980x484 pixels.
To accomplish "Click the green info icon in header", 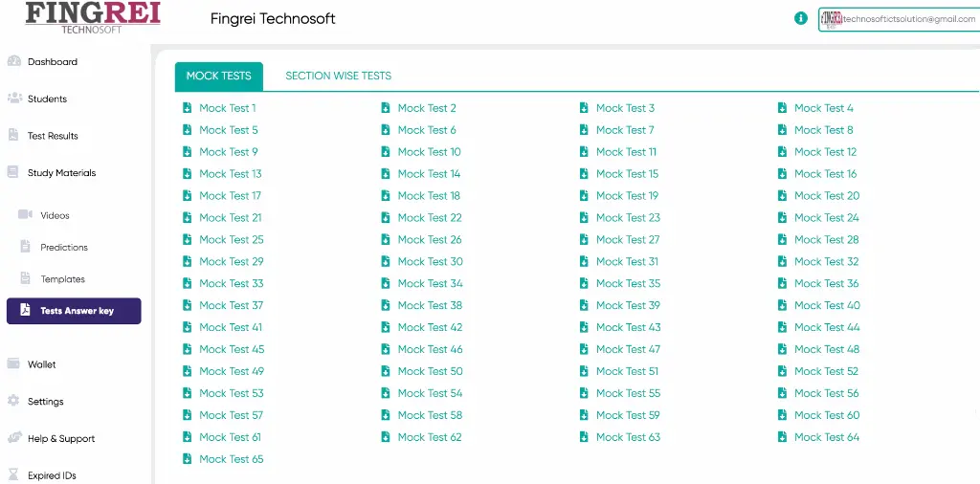I will click(801, 18).
